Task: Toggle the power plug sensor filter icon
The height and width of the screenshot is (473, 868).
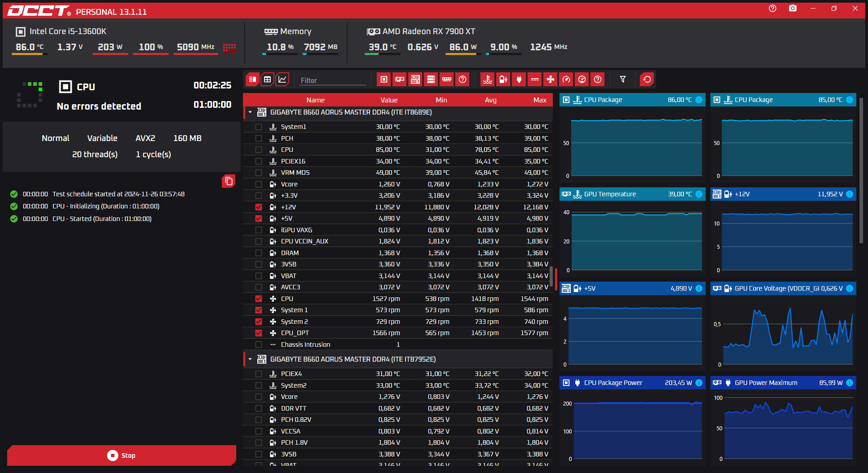Action: pyautogui.click(x=519, y=80)
